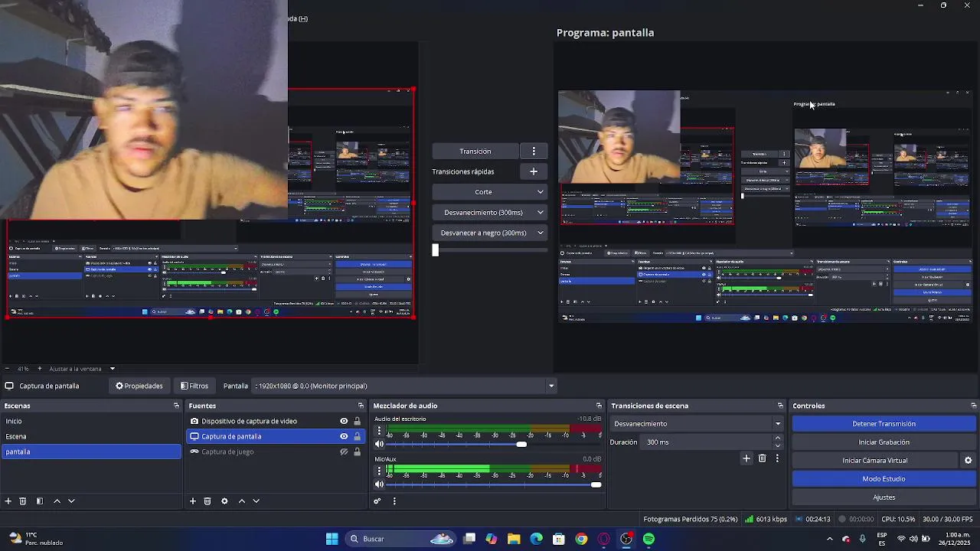Select the Inicio scene
The image size is (980, 551).
[91, 421]
